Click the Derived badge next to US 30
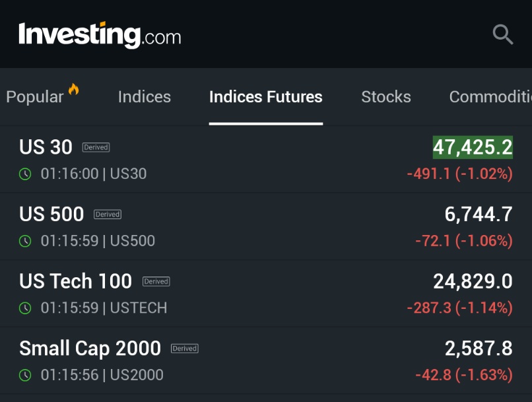Image resolution: width=532 pixels, height=402 pixels. pyautogui.click(x=96, y=147)
